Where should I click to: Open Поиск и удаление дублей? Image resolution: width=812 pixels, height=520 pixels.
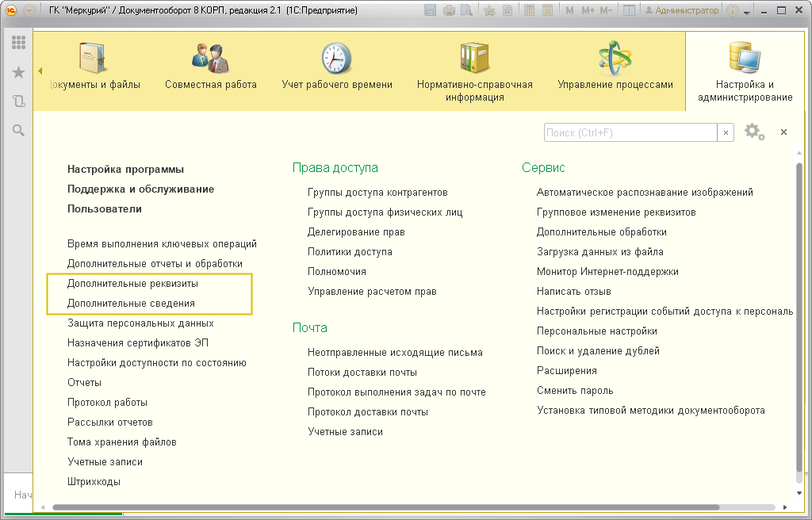point(598,350)
